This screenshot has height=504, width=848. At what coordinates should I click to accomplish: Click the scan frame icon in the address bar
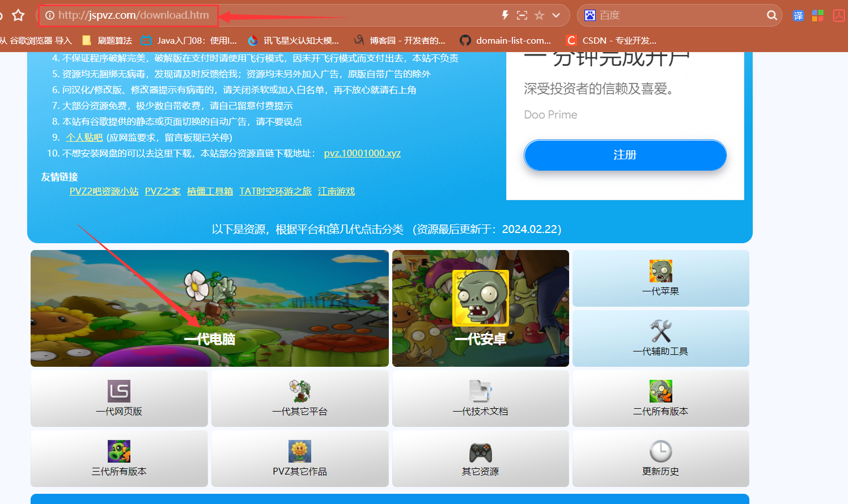click(522, 15)
